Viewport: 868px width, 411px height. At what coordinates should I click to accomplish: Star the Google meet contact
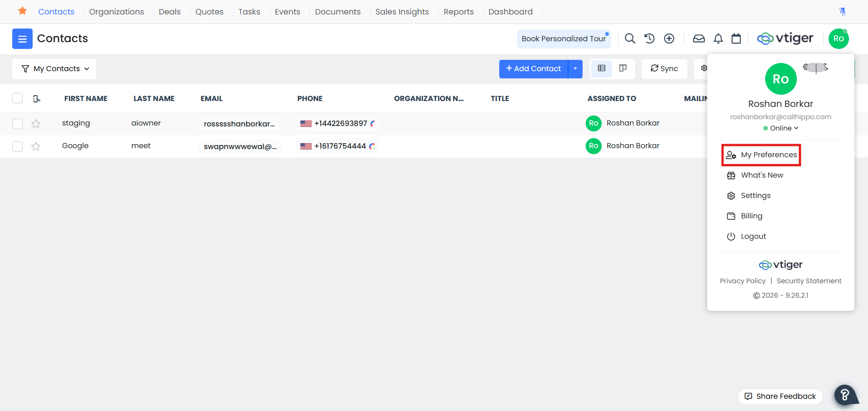[x=36, y=146]
